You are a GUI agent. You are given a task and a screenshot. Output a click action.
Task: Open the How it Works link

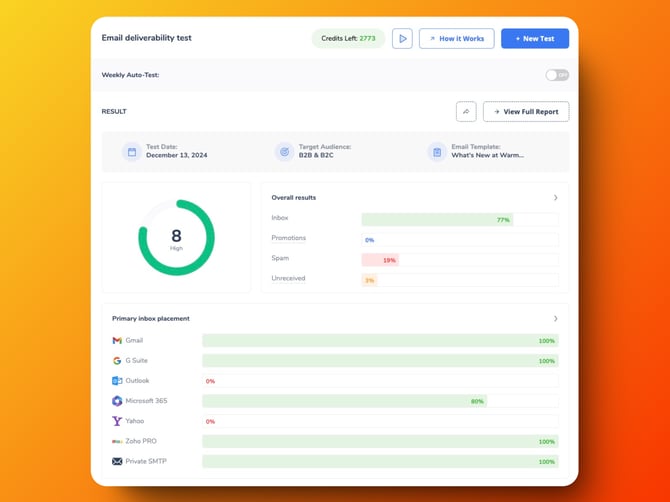[457, 38]
